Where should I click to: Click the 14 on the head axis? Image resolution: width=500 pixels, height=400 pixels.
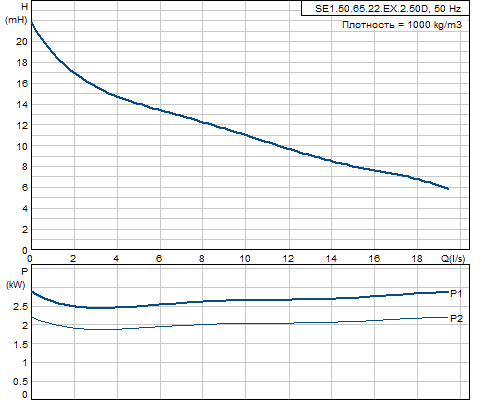(22, 104)
